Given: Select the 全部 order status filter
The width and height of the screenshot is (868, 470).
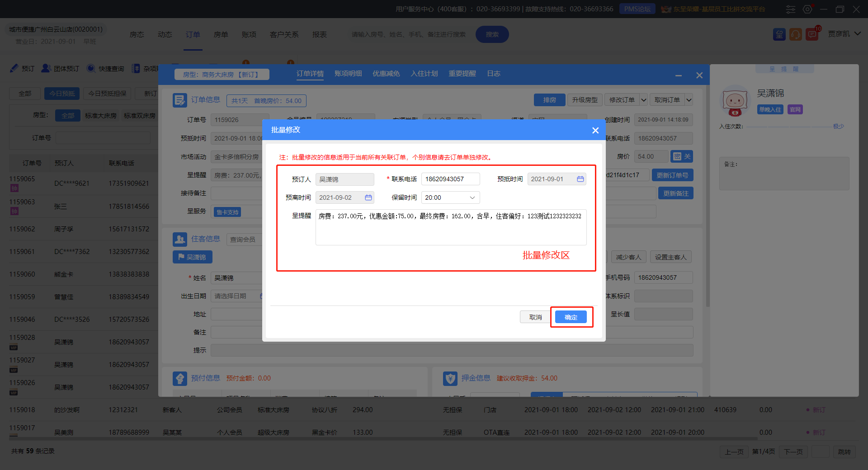Looking at the screenshot, I should click(25, 94).
